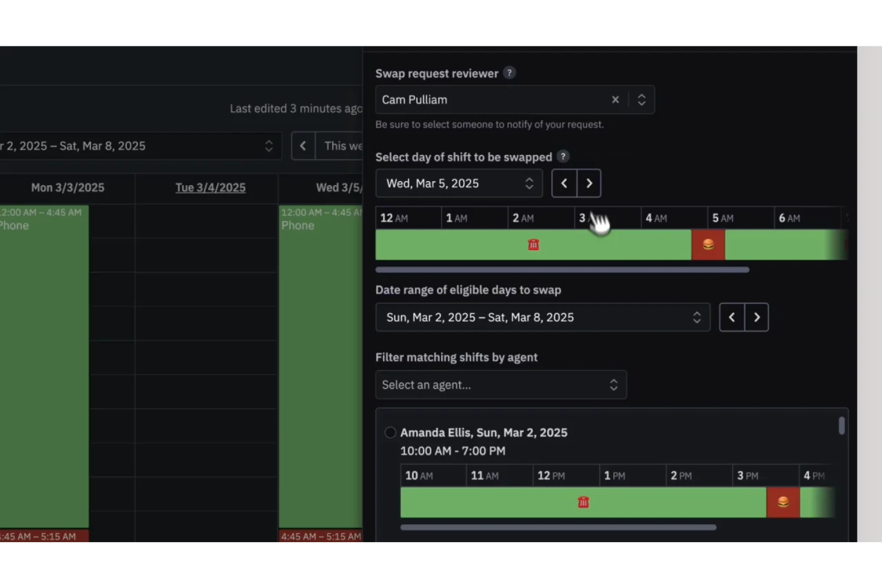The height and width of the screenshot is (588, 882).
Task: Select Amanda Ellis's Sun Mar 2 shift
Action: (390, 433)
